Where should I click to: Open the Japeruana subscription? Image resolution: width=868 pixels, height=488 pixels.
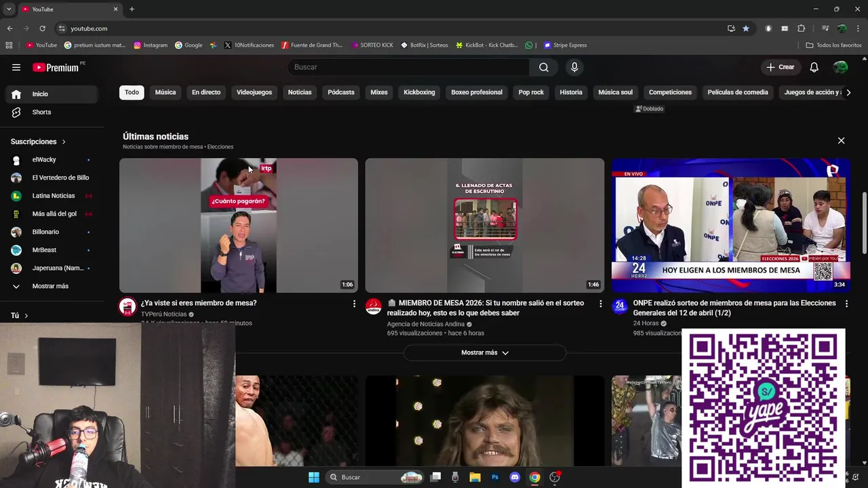tap(52, 268)
